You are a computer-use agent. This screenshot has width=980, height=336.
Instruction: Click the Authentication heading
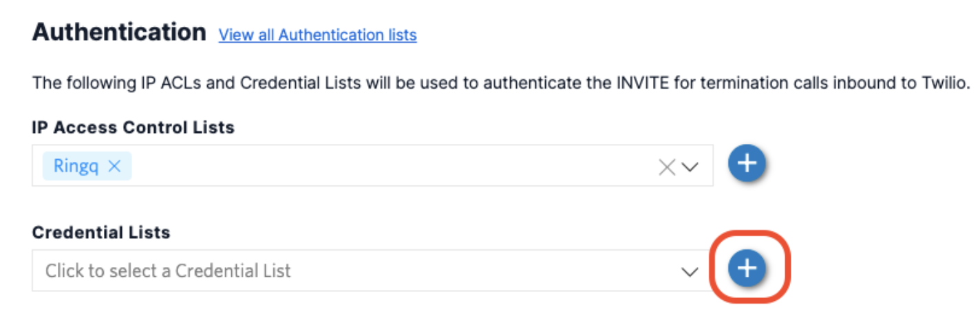pyautogui.click(x=119, y=32)
